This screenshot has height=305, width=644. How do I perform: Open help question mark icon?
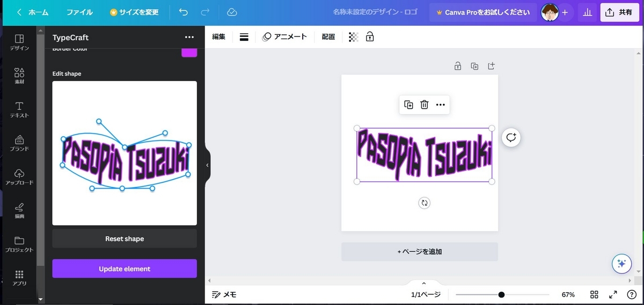(x=632, y=294)
